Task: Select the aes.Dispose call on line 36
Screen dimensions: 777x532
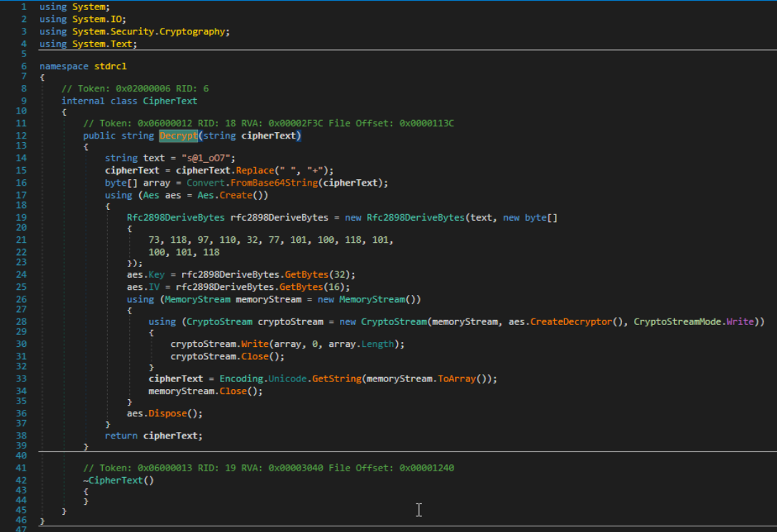Action: click(164, 414)
